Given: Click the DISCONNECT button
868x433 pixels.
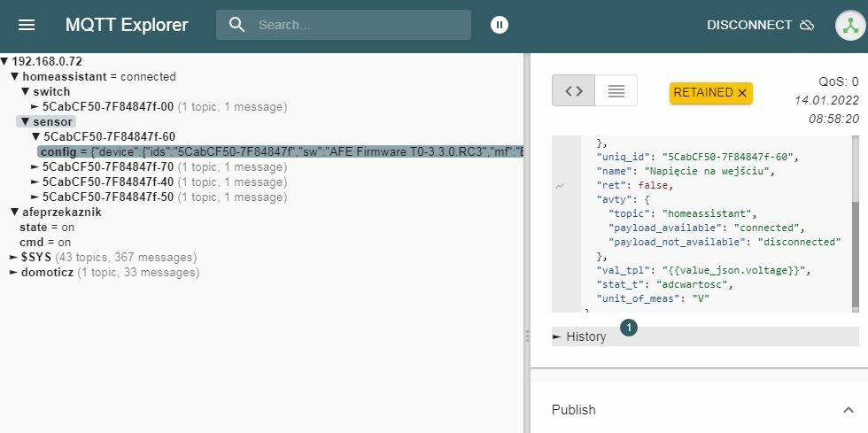Looking at the screenshot, I should 760,25.
